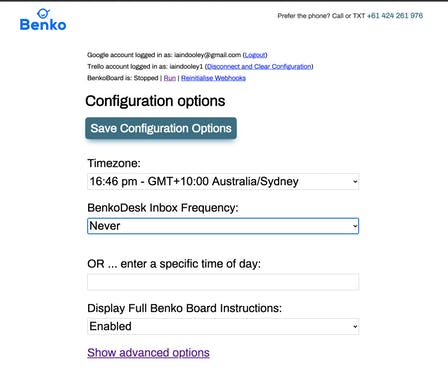Focus the specific time of day field

223,282
